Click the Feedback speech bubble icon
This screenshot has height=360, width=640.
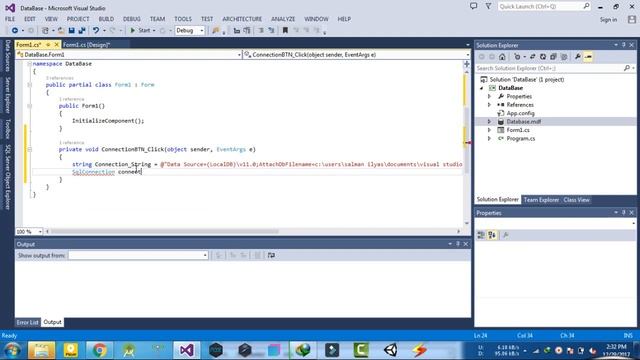pos(473,6)
